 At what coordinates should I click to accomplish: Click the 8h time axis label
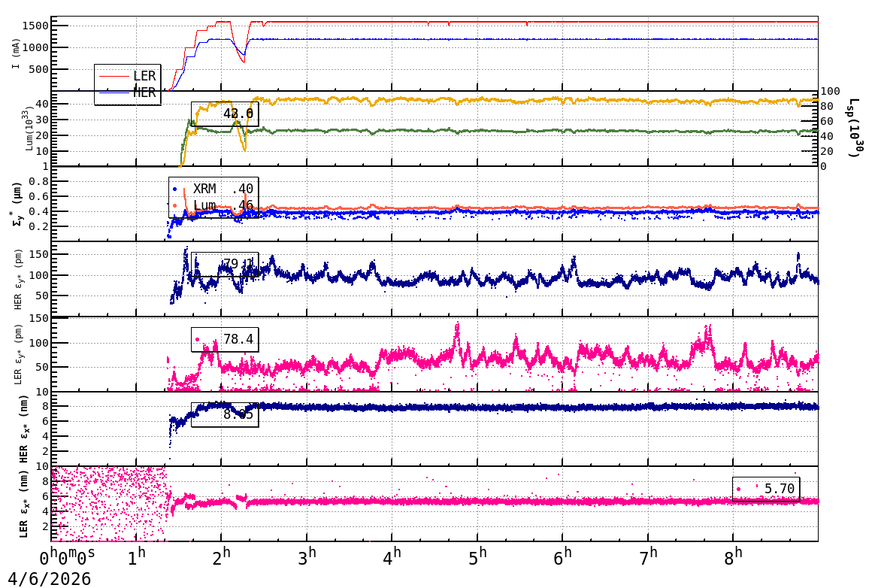[733, 556]
